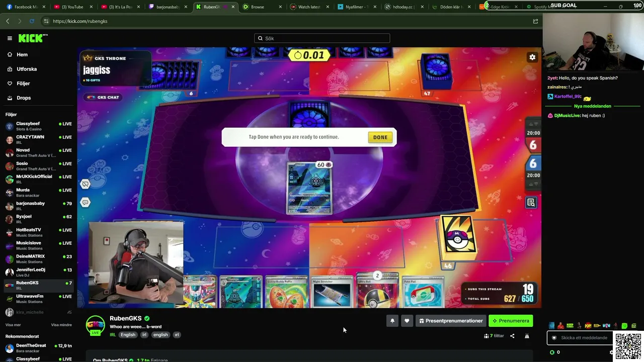Open site info icon beside the URL
This screenshot has height=362, width=644.
(x=46, y=21)
